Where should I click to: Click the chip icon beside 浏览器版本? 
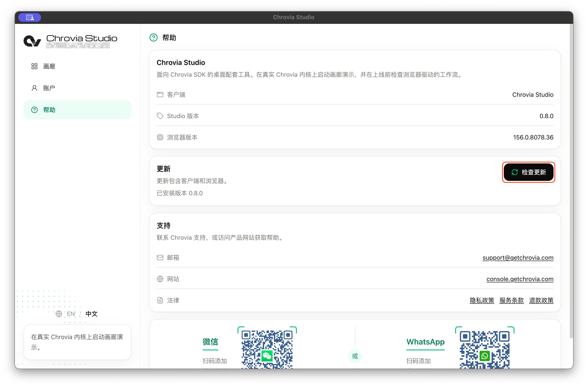(x=160, y=137)
